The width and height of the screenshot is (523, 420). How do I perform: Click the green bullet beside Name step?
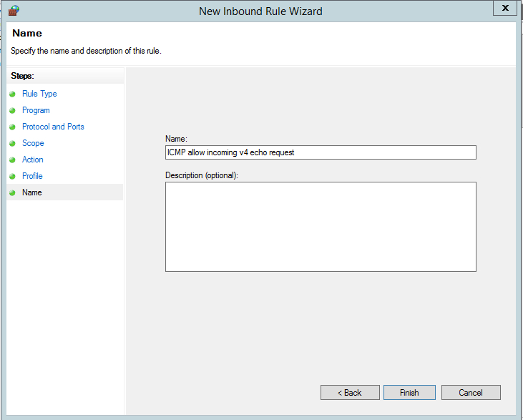click(x=13, y=192)
